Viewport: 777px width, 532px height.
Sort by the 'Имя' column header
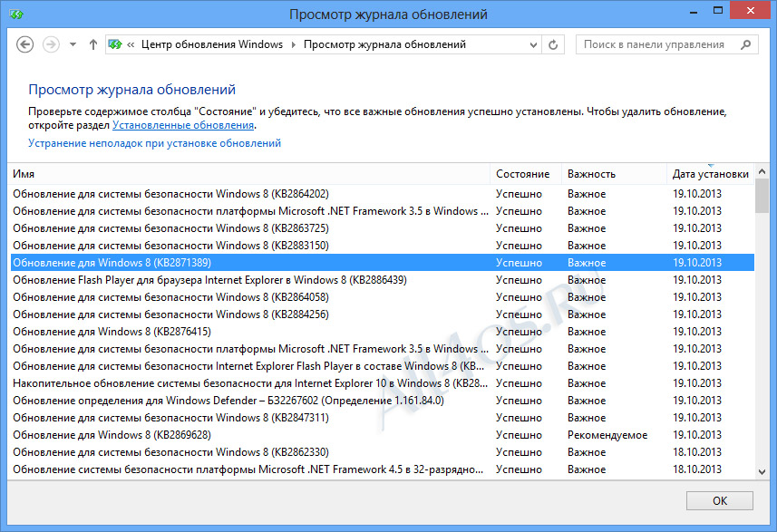pos(249,174)
